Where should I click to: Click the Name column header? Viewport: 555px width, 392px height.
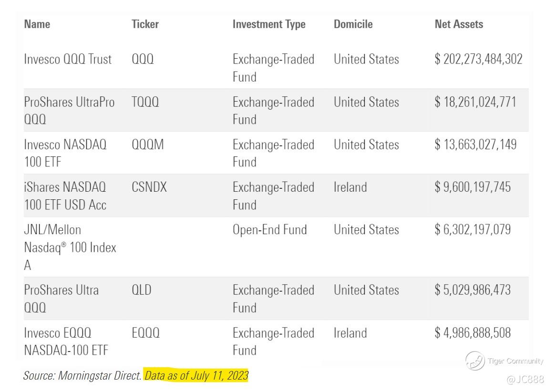[37, 24]
